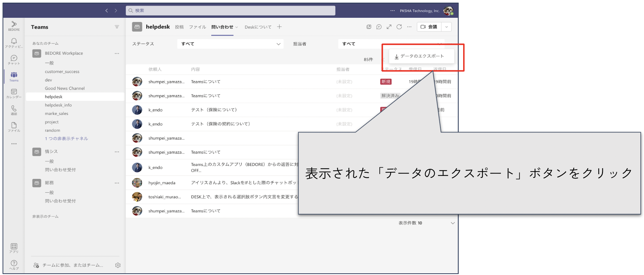Open the 表示件数 10 dropdown
This screenshot has height=275, width=644.
426,223
